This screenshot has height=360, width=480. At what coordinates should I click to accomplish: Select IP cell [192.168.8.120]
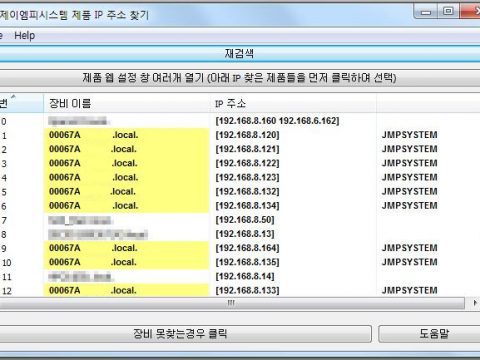247,135
